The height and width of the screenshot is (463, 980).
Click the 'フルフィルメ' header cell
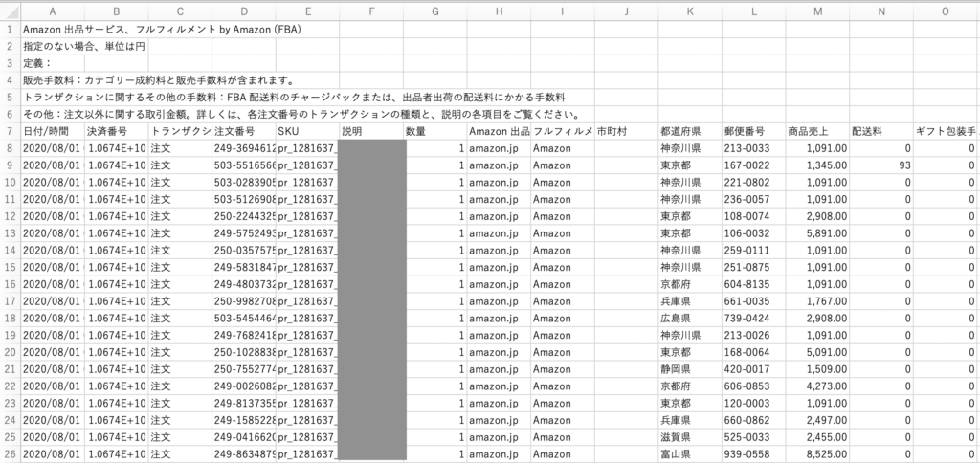[563, 131]
